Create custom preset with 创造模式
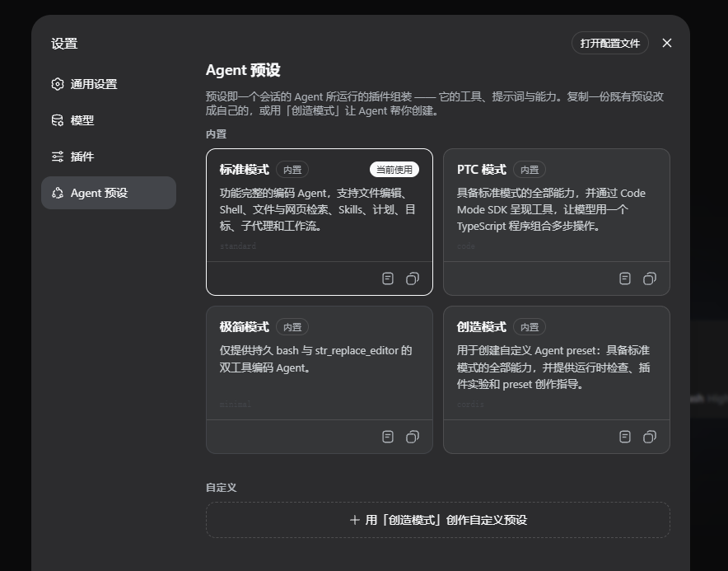The image size is (728, 571). 438,520
